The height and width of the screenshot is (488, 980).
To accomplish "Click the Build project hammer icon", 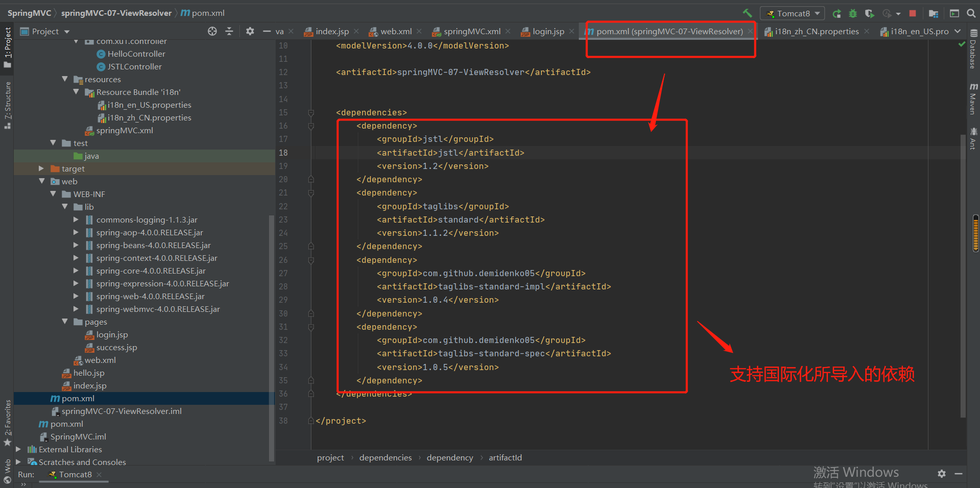I will [x=747, y=13].
